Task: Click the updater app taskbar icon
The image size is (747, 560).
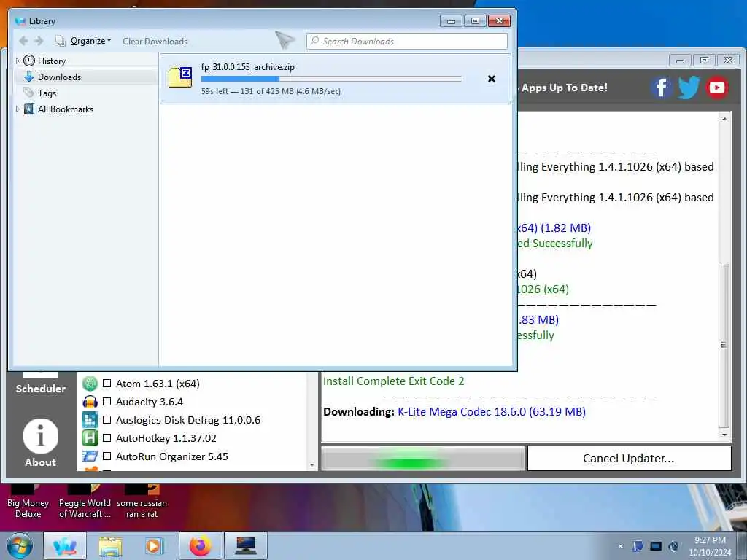Action: (x=65, y=545)
